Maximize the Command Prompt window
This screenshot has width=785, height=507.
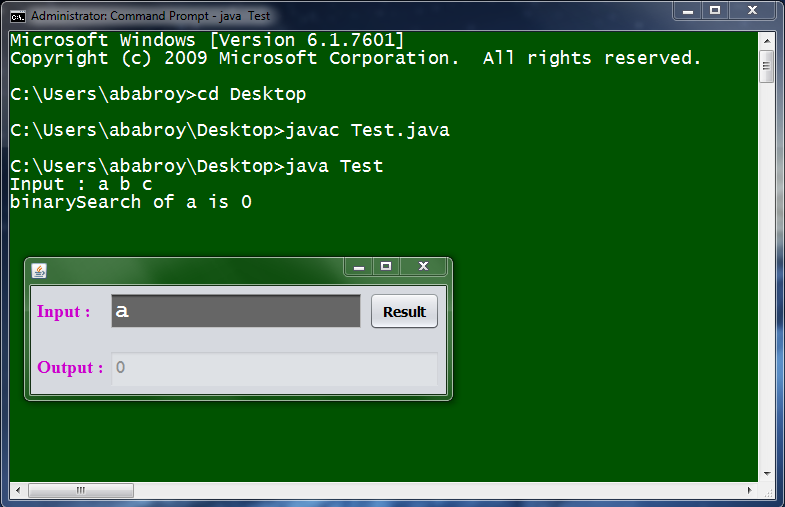pyautogui.click(x=715, y=11)
